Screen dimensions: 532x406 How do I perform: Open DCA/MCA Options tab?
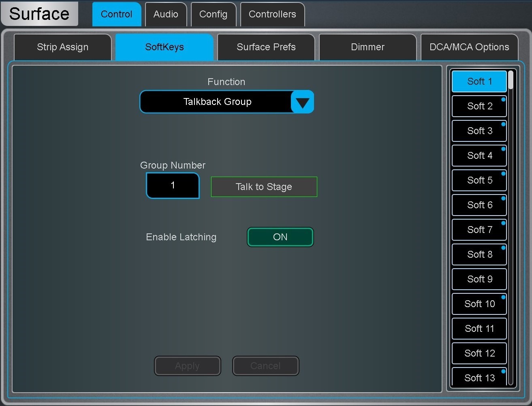[x=469, y=47]
